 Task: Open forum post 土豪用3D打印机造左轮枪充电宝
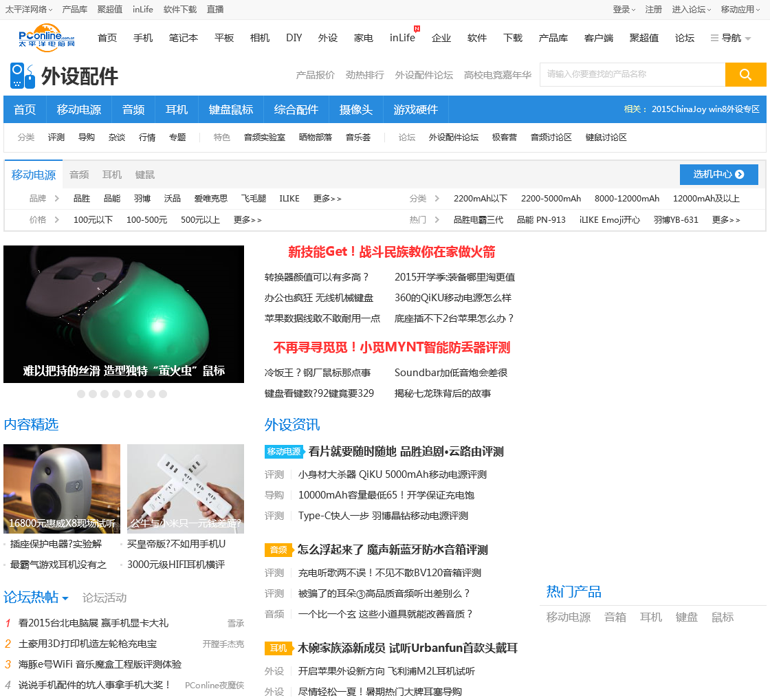(x=87, y=644)
